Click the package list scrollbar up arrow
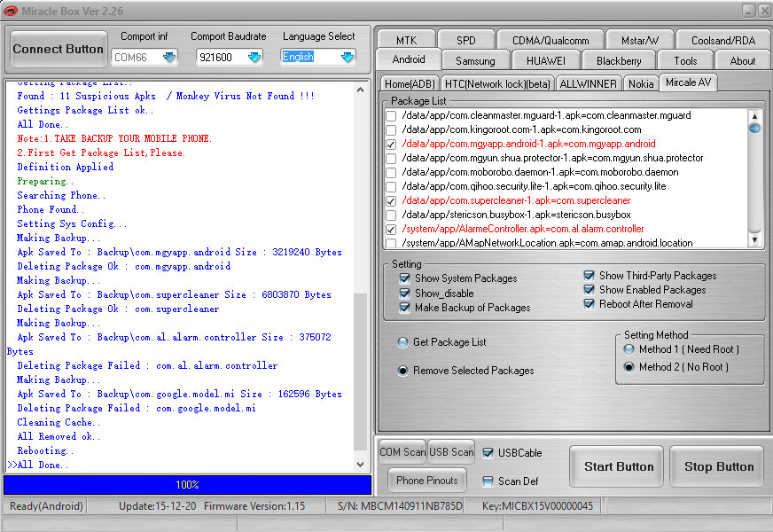Screen dimensions: 773x532 coord(754,116)
